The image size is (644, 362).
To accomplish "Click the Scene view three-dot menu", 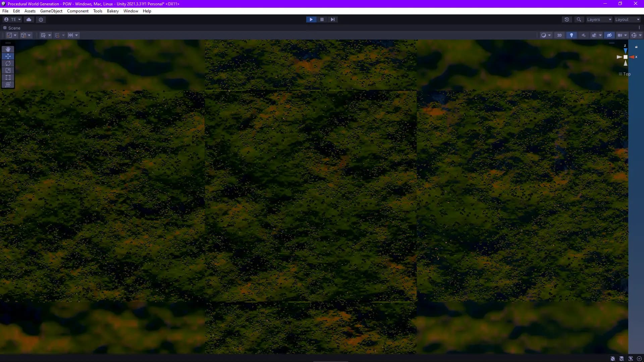I will click(639, 28).
